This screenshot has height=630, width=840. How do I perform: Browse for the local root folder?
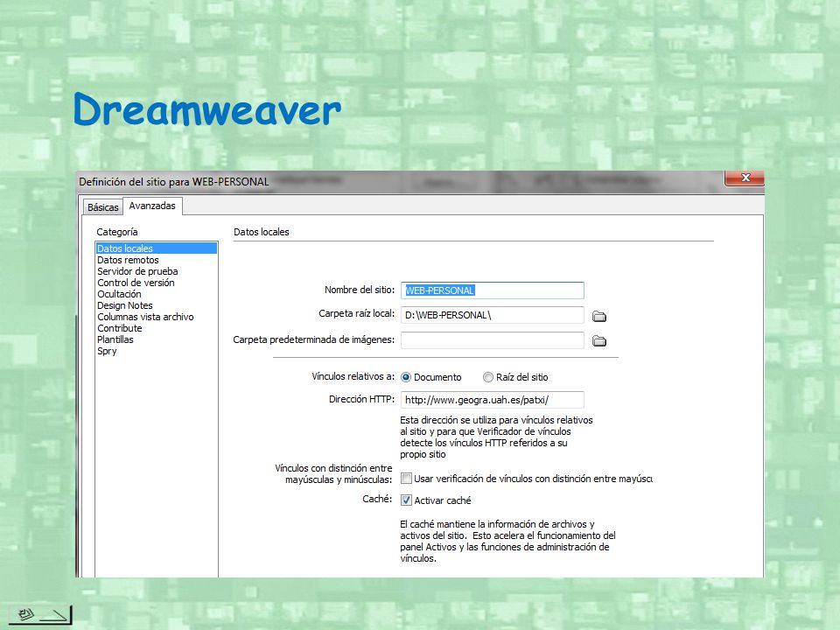(598, 316)
